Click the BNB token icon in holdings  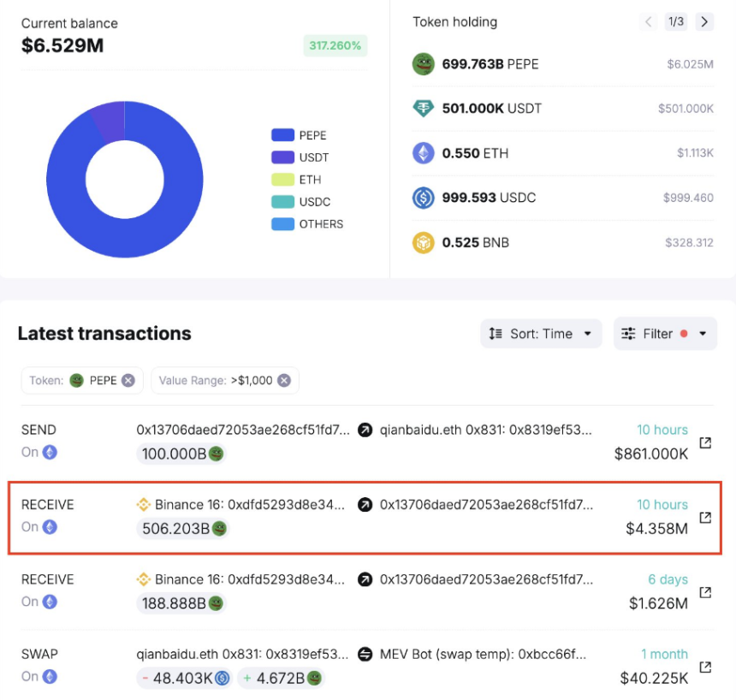(424, 243)
